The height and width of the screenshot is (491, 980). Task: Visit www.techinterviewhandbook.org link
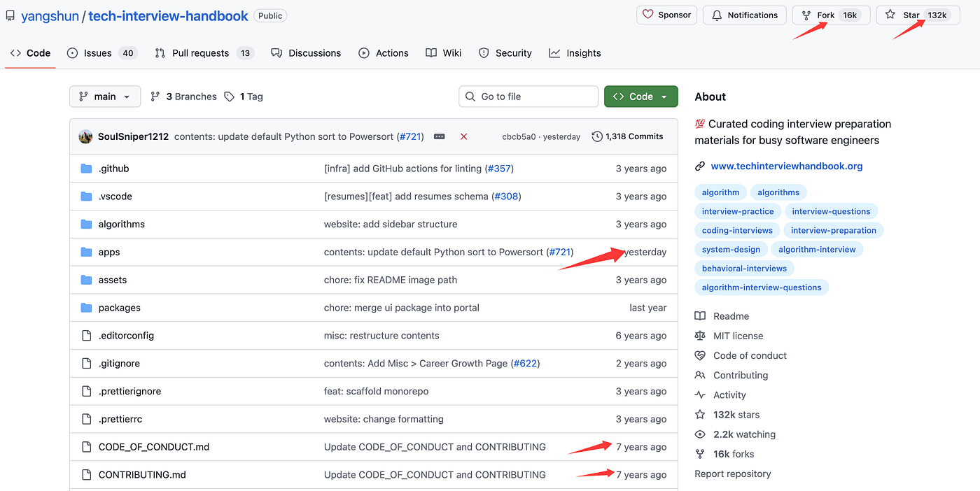pos(786,166)
